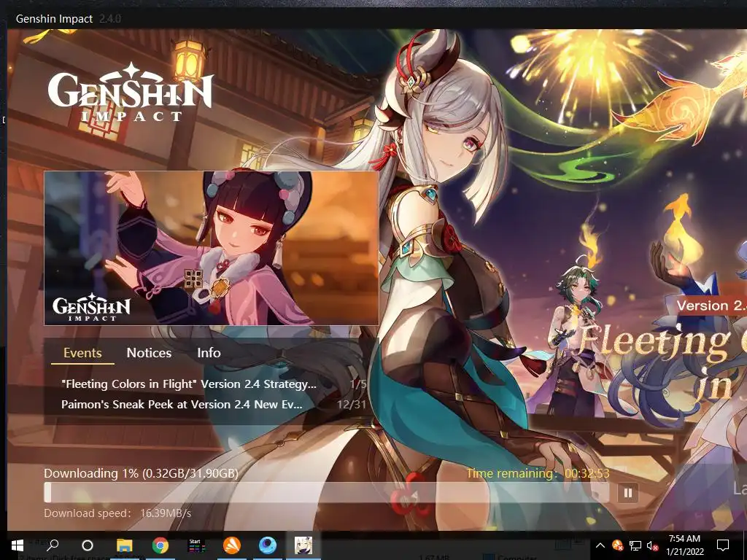Click the Yun Jin banner thumbnail
747x560 pixels.
(x=212, y=248)
